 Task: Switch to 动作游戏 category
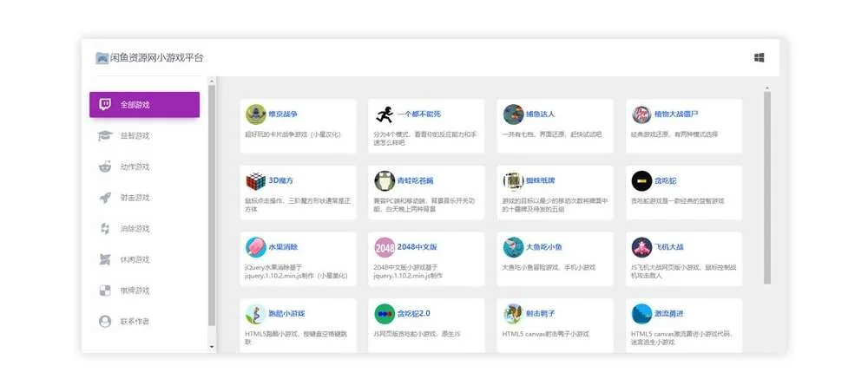135,167
